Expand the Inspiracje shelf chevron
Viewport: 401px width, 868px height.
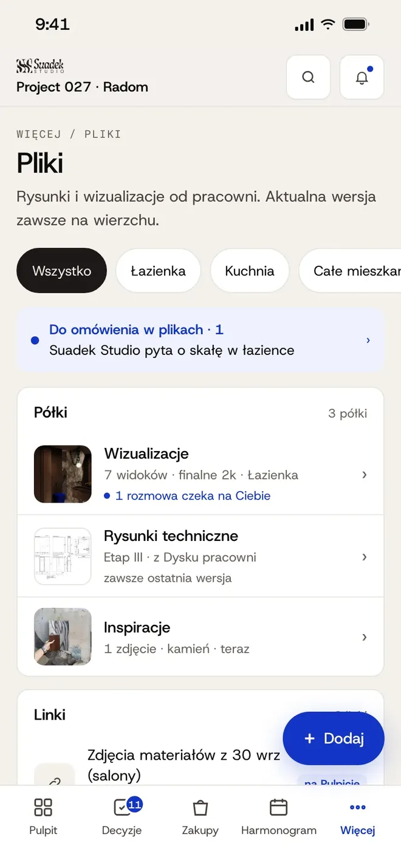pos(364,637)
